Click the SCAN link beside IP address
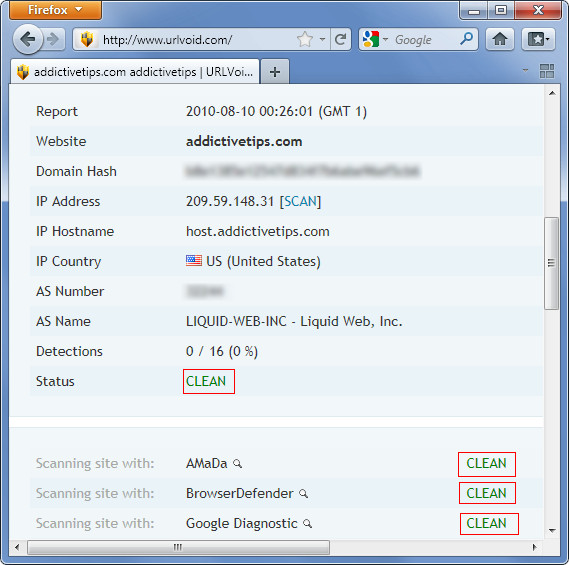569x565 pixels. coord(300,201)
